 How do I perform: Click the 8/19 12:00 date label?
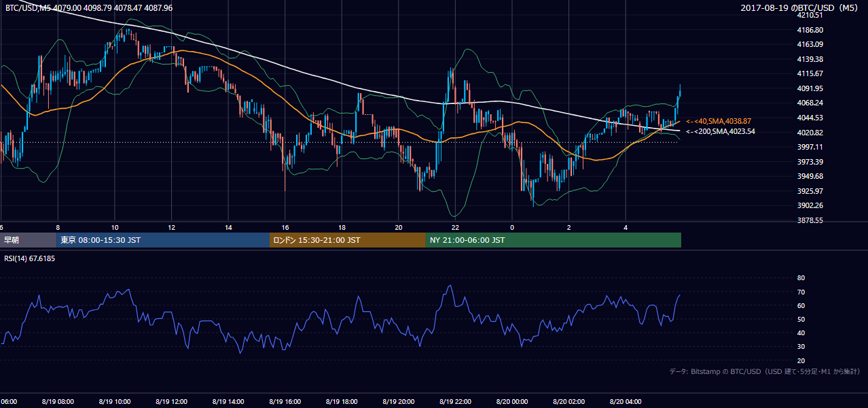[171, 402]
